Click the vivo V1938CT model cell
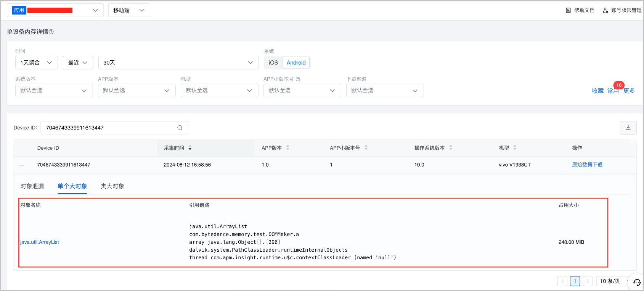Viewport: 644px width, 291px height. [515, 165]
